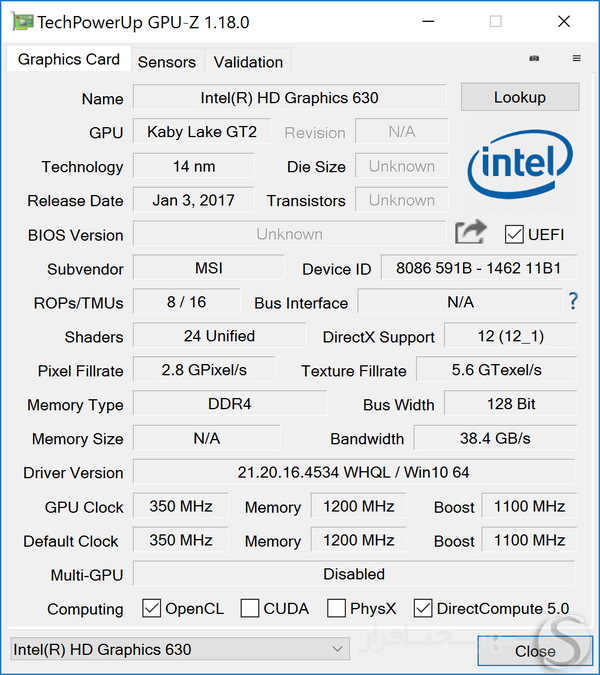Minimize the GPU-Z window

427,21
